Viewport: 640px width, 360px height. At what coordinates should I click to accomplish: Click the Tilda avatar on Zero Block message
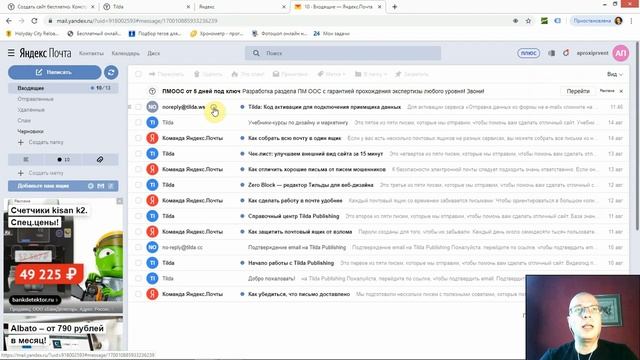pyautogui.click(x=152, y=185)
